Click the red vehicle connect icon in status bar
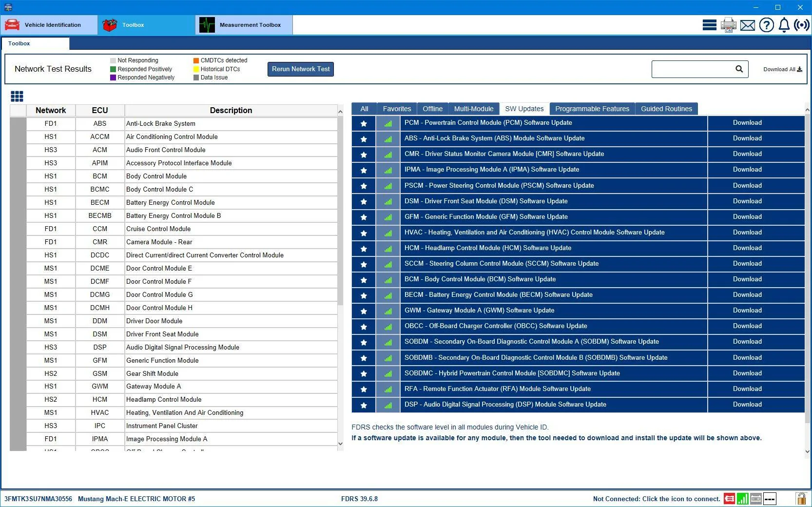Image resolution: width=812 pixels, height=507 pixels. coord(729,499)
